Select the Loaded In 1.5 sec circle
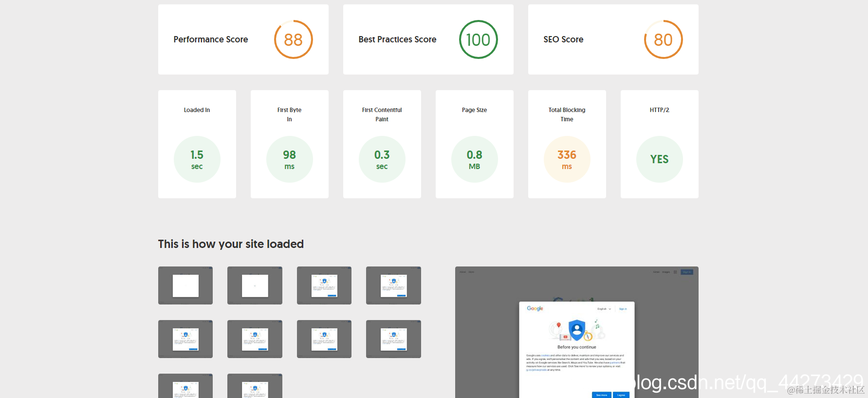 click(x=197, y=159)
